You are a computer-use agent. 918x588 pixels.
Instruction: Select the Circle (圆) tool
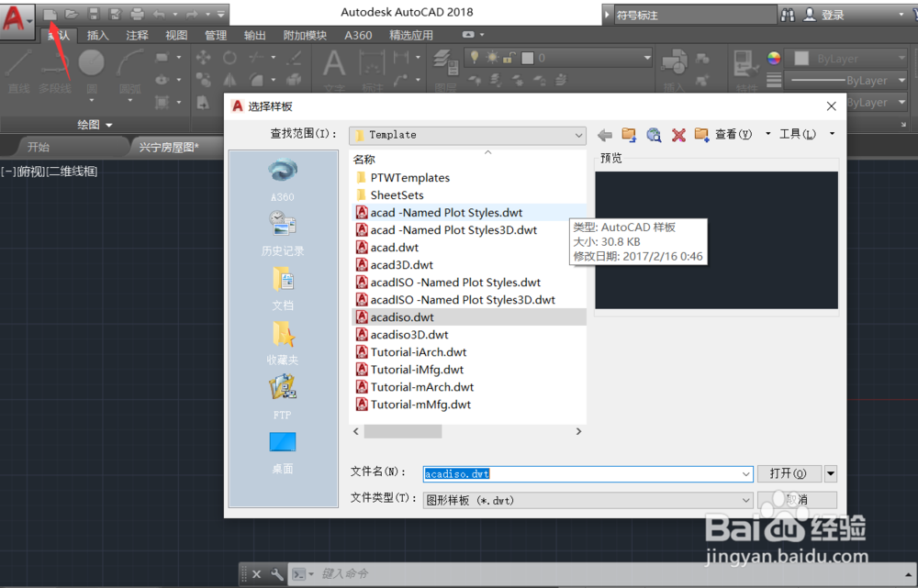pyautogui.click(x=91, y=71)
